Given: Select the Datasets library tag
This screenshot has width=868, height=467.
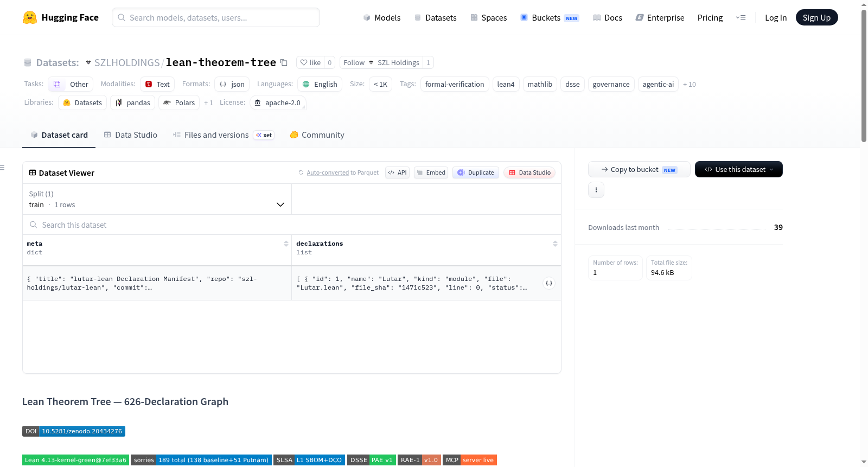Looking at the screenshot, I should tap(82, 103).
